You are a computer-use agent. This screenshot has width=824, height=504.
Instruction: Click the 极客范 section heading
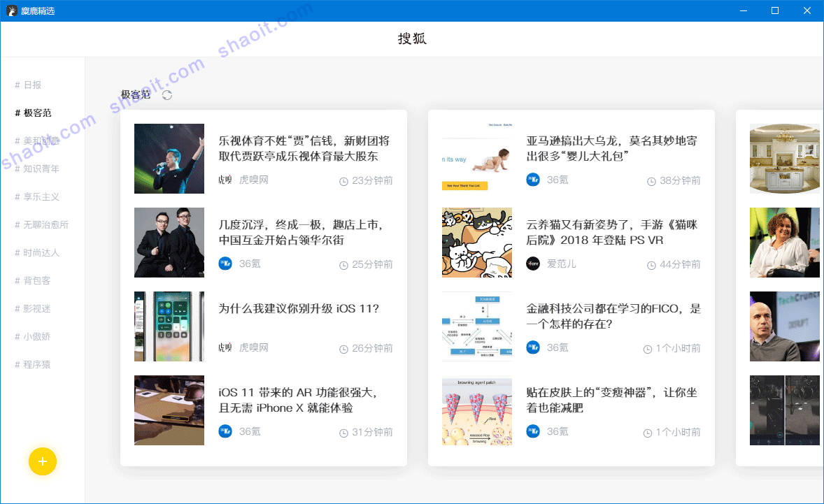(136, 95)
